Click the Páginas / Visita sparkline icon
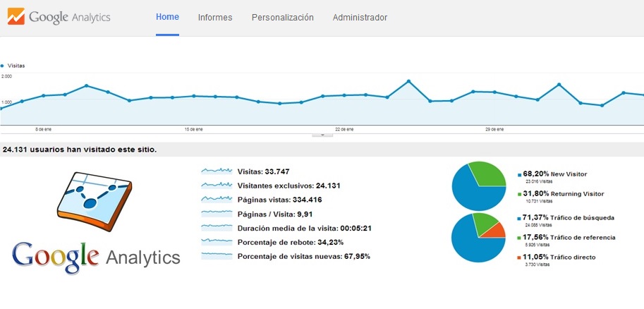 217,214
